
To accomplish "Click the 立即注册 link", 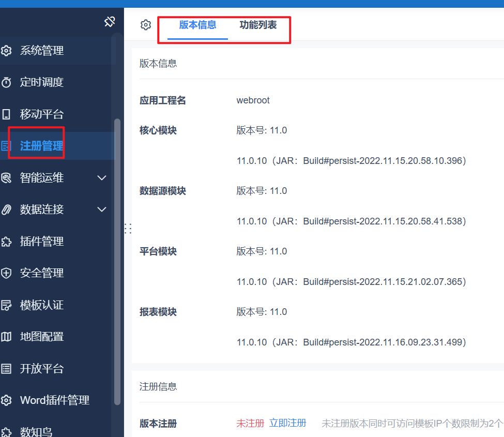I will point(288,423).
